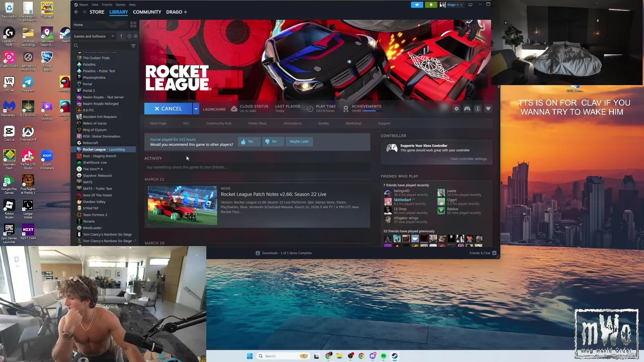Open the Points Shop link

click(x=257, y=123)
